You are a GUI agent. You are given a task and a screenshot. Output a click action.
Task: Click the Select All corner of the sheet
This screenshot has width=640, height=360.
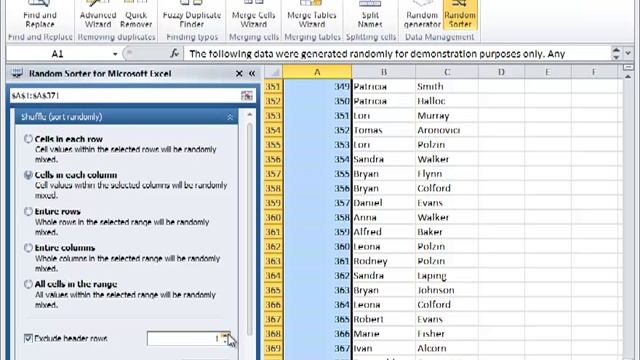[273, 72]
